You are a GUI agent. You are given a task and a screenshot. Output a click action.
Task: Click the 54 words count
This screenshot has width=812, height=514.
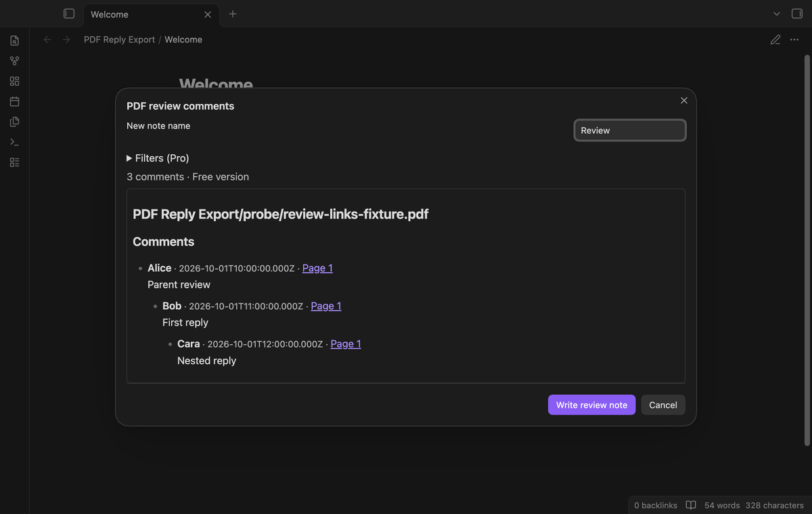point(722,505)
